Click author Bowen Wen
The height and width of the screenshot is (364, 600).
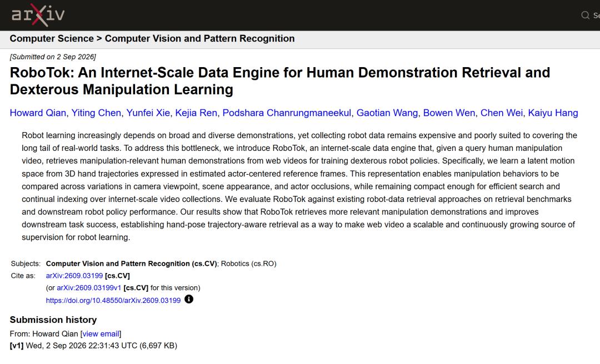pyautogui.click(x=449, y=113)
